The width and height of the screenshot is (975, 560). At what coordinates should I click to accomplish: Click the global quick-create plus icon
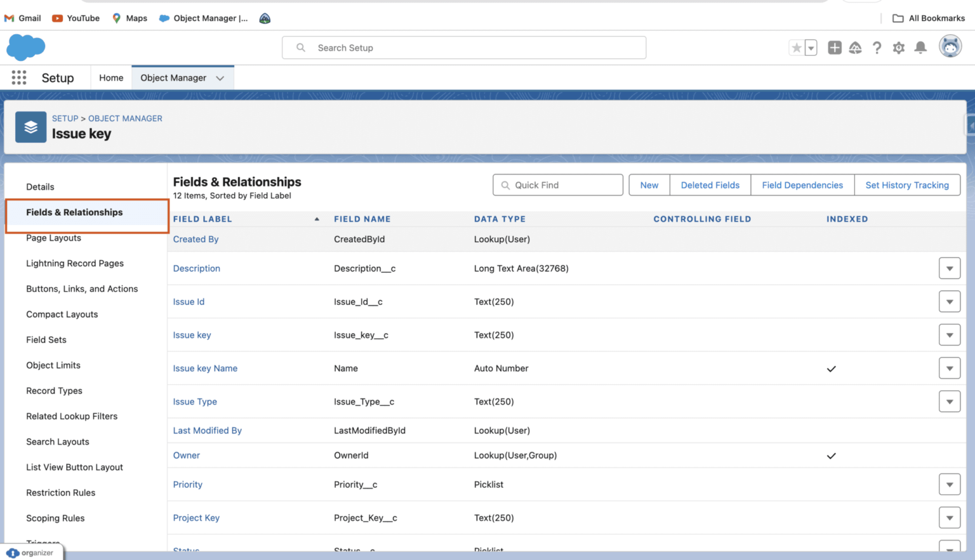(x=834, y=47)
